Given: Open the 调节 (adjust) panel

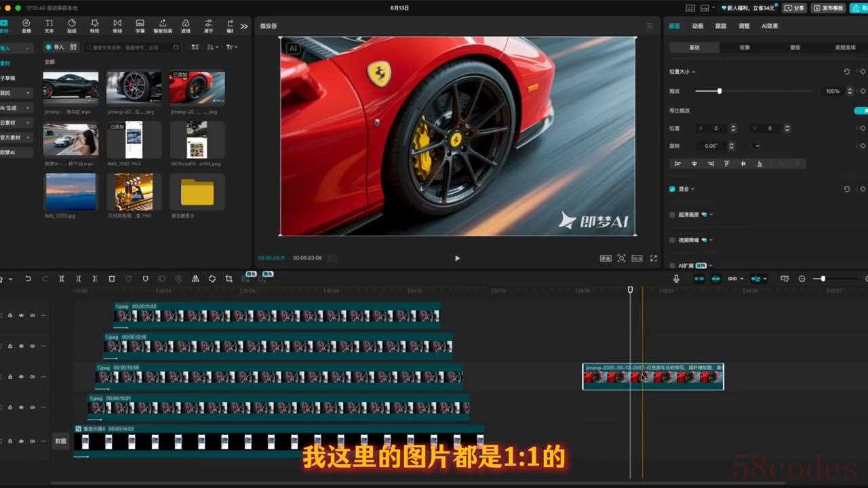Looking at the screenshot, I should point(208,26).
